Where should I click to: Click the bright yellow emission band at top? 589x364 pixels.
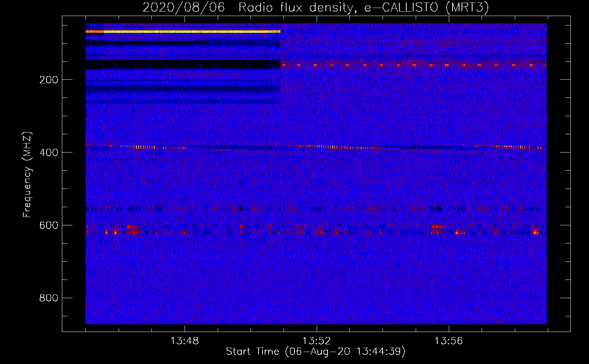click(x=183, y=32)
